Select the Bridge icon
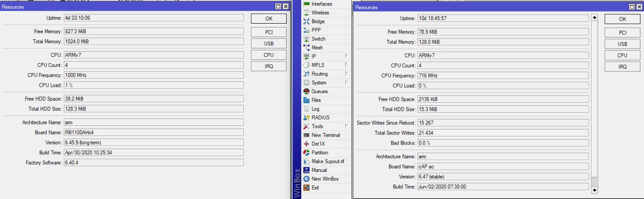The width and height of the screenshot is (644, 199). tap(307, 22)
